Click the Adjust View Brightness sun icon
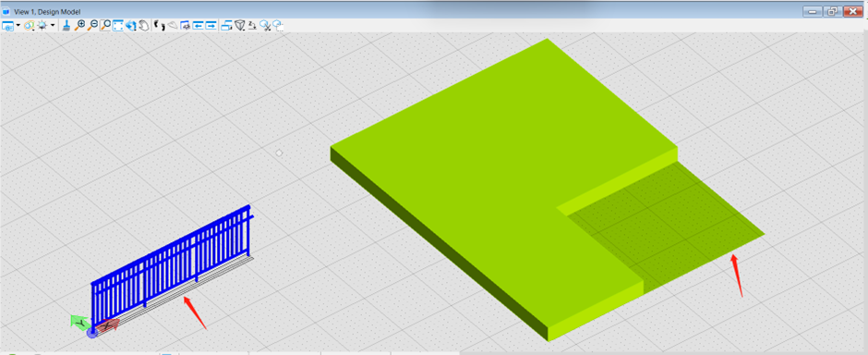Viewport: 868px width, 355px height. coord(42,26)
